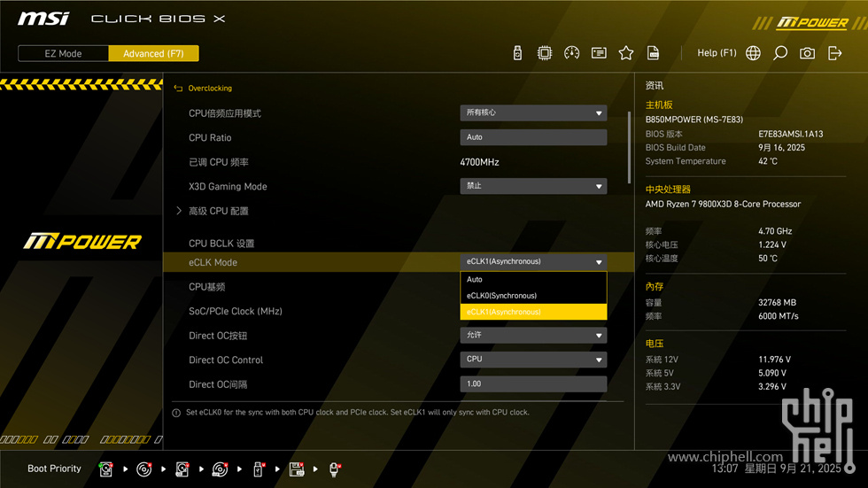This screenshot has width=868, height=488.
Task: Click the 11.976 V system 12V reading
Action: pyautogui.click(x=774, y=360)
